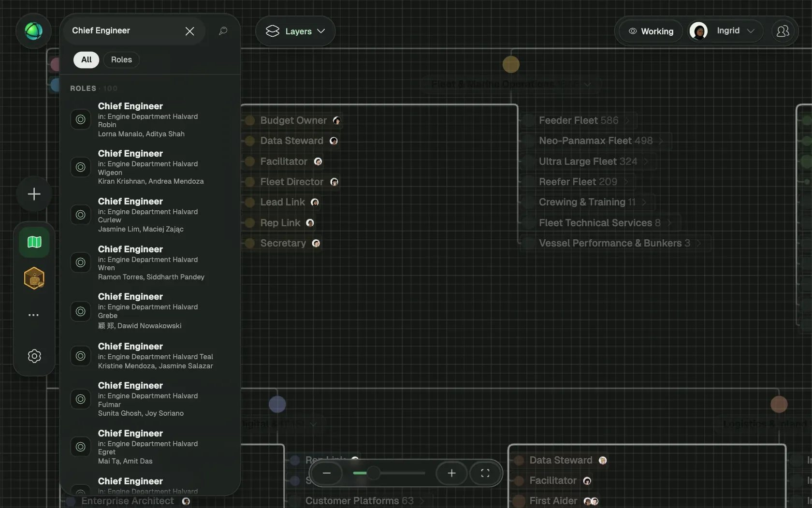
Task: Select the Fleet Director role
Action: pyautogui.click(x=291, y=182)
